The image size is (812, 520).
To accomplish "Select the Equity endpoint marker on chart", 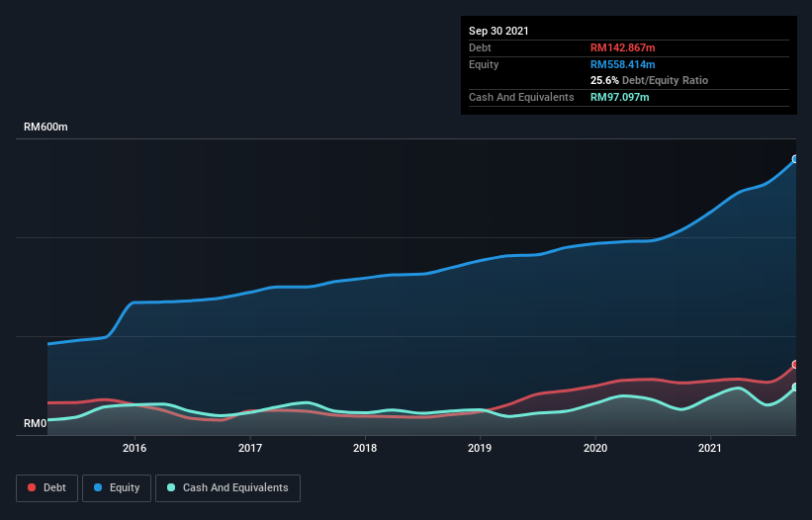I will tap(795, 159).
